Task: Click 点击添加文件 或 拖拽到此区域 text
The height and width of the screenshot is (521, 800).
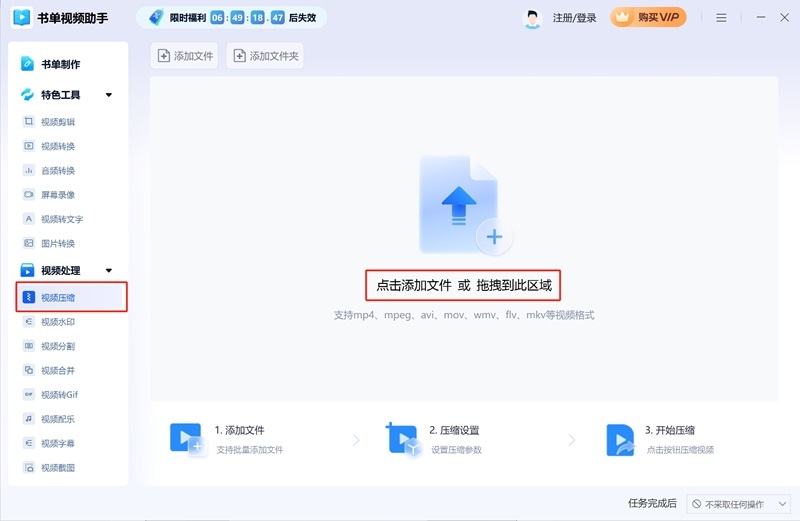Action: coord(464,285)
